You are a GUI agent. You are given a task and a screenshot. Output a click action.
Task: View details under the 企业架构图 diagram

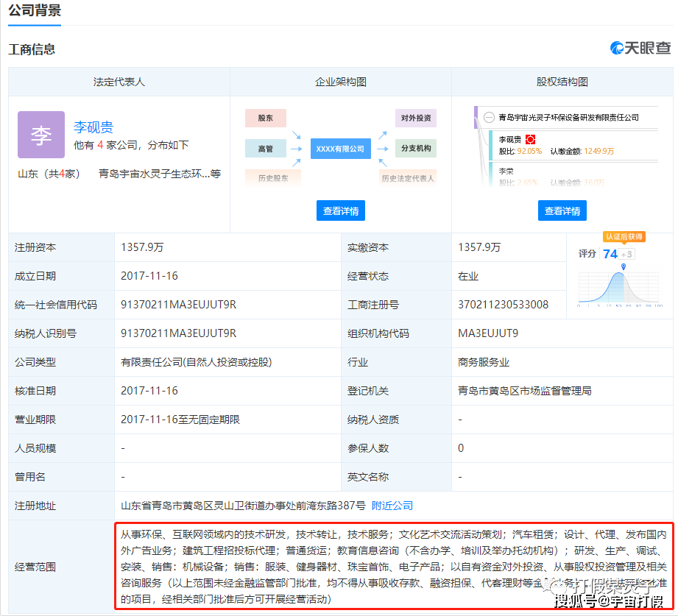341,210
